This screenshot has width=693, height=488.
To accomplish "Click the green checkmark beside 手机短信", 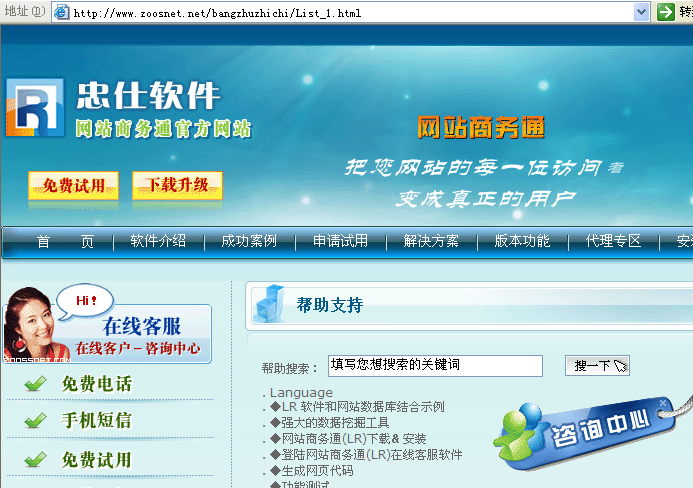I will point(36,421).
